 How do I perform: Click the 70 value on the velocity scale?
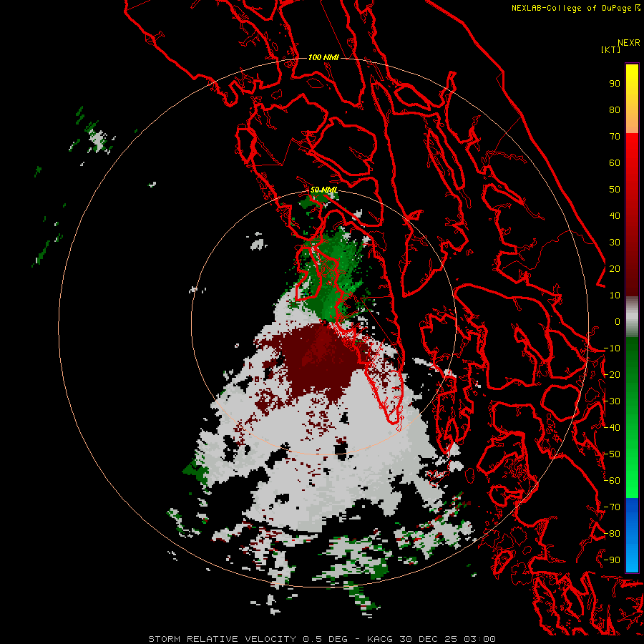click(x=615, y=137)
